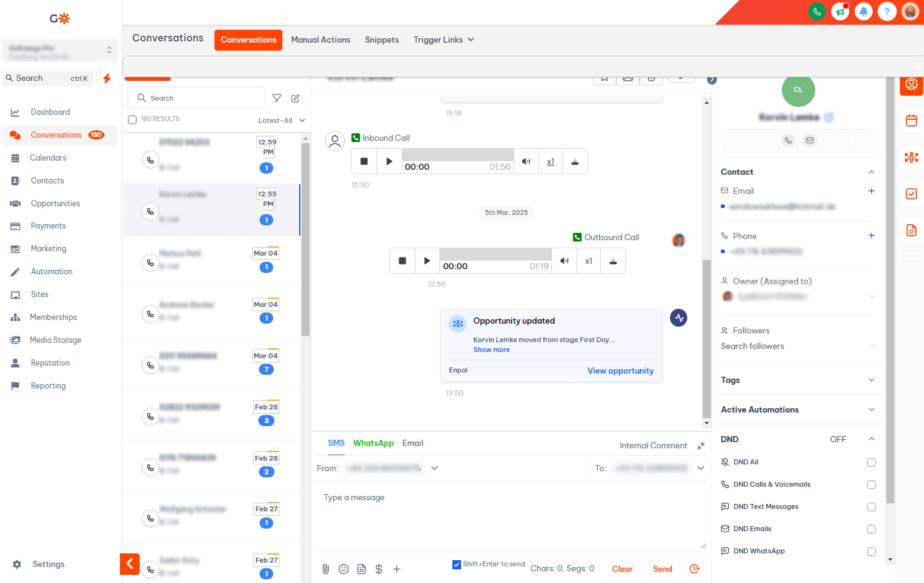Click the compose new message icon
The height and width of the screenshot is (583, 924).
295,98
